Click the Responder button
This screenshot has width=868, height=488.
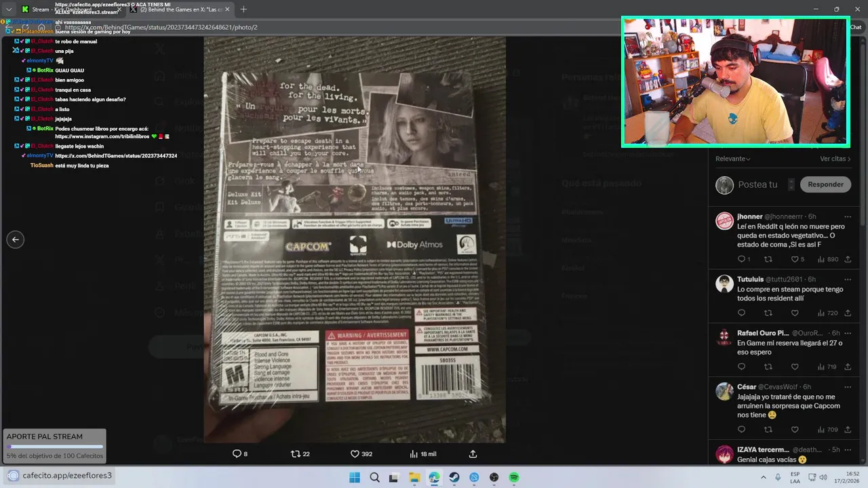(825, 184)
